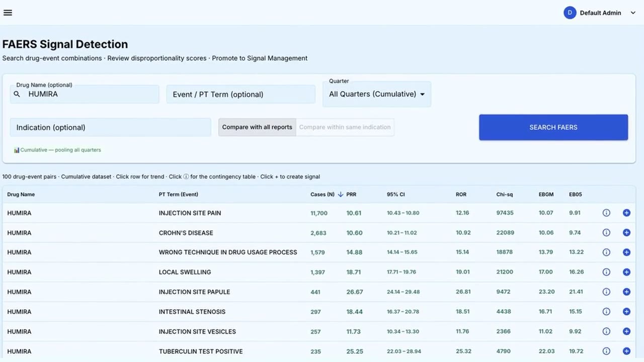Promote TUBERCULIN TEST POSITIVE with plus icon
The image size is (644, 362).
click(x=626, y=351)
